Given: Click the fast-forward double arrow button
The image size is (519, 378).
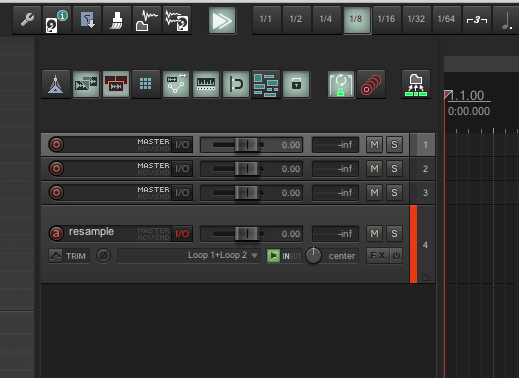Looking at the screenshot, I should coord(222,21).
